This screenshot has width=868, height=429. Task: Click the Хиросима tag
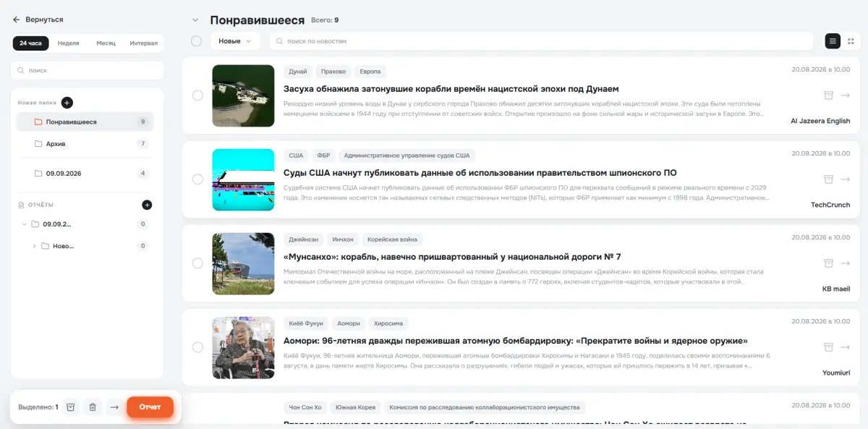coord(389,323)
